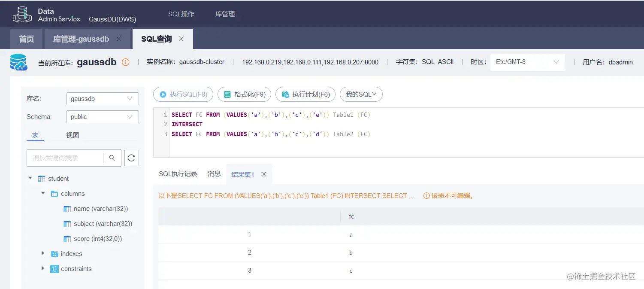Click the fc column header
This screenshot has width=644, height=289.
[351, 216]
